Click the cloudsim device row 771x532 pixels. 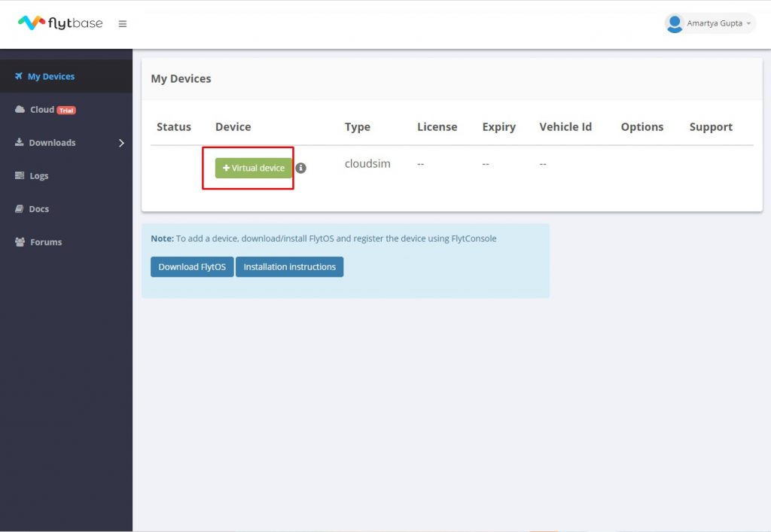[367, 163]
